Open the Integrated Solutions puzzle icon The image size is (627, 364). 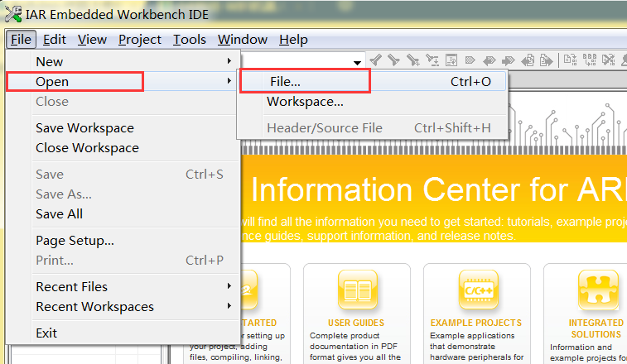(x=598, y=290)
